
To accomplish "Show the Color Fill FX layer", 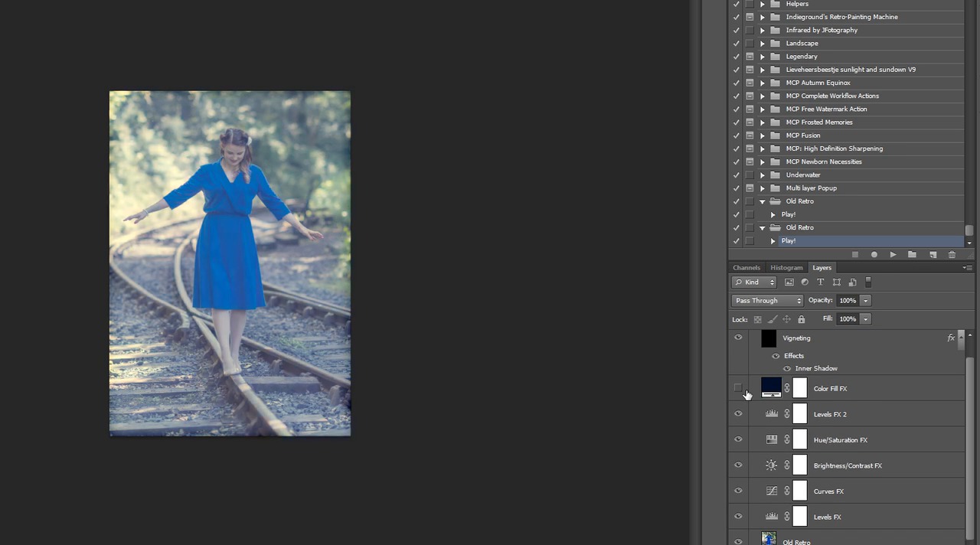I will 738,388.
